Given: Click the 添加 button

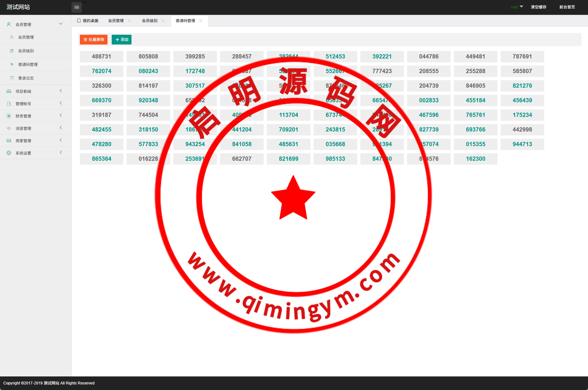Looking at the screenshot, I should point(121,40).
